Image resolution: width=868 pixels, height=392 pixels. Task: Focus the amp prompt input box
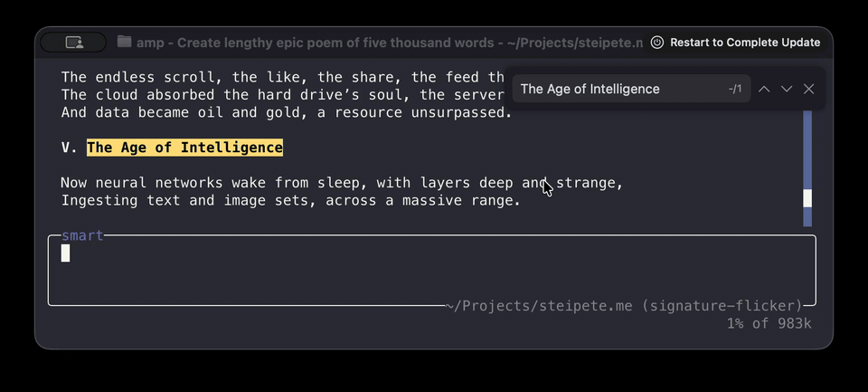(431, 271)
